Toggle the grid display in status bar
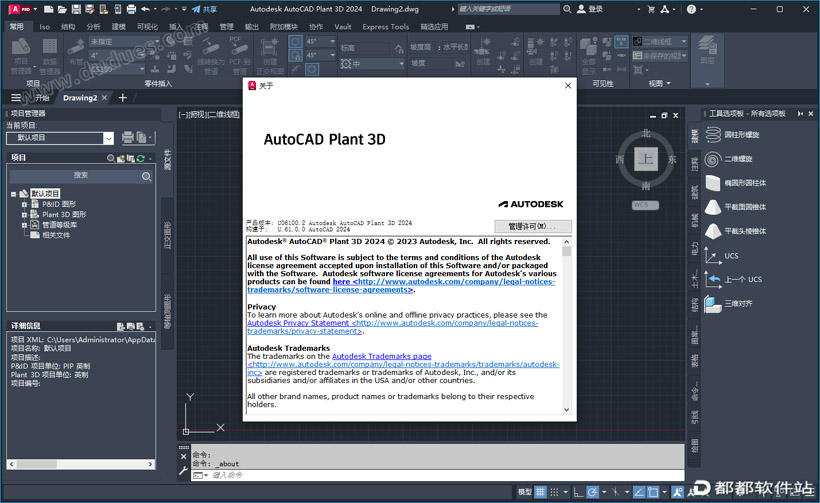 point(540,491)
